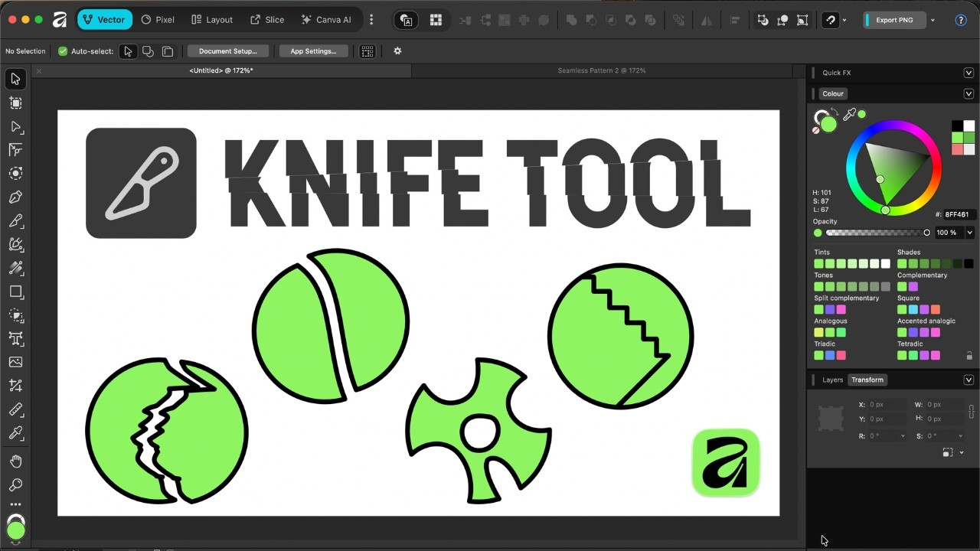Click the anchor point selector in Transform panel
The image size is (980, 551).
tap(831, 419)
